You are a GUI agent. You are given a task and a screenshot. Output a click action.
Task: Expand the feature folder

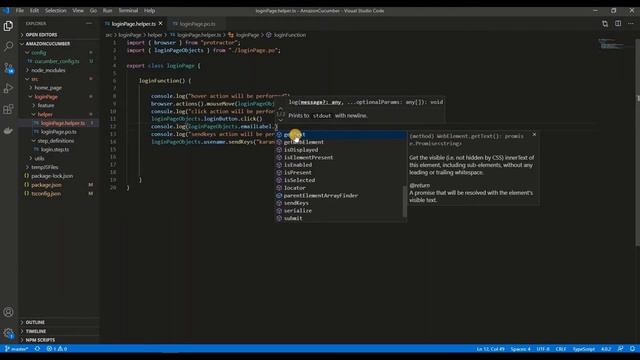click(x=46, y=105)
